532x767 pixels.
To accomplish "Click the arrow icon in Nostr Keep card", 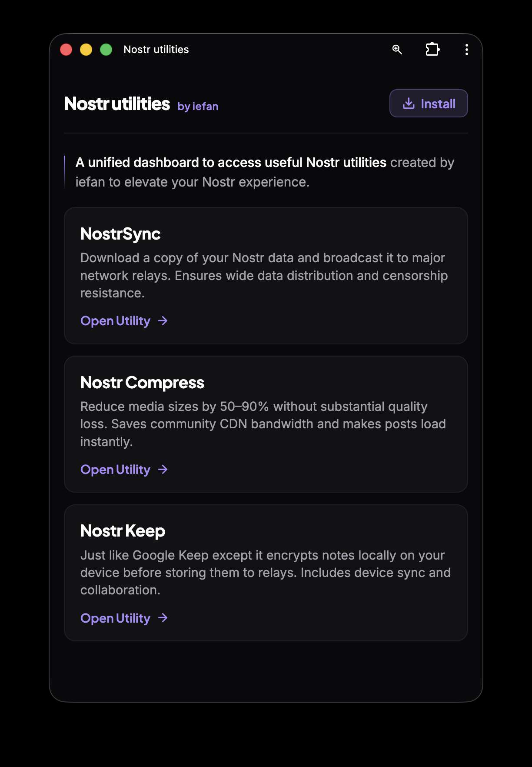I will click(x=163, y=618).
